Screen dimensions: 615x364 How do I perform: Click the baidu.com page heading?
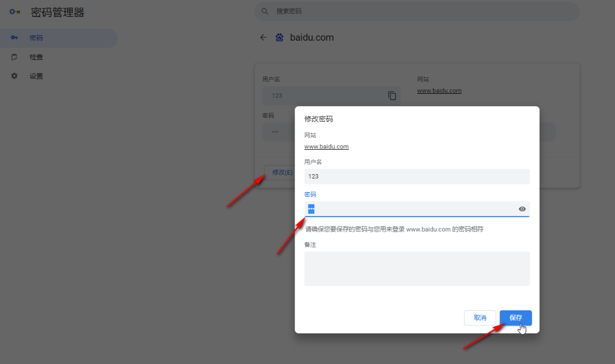click(x=312, y=37)
